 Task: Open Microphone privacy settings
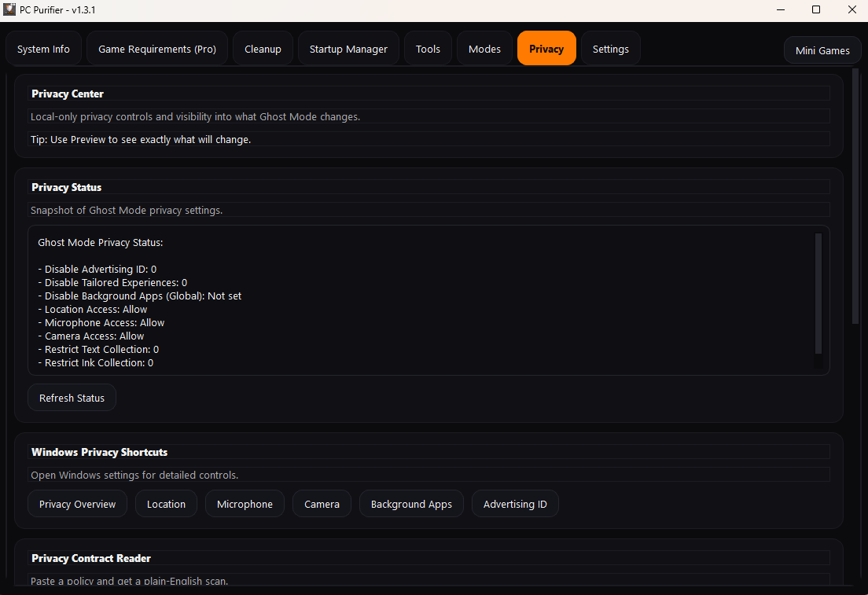[x=245, y=504]
